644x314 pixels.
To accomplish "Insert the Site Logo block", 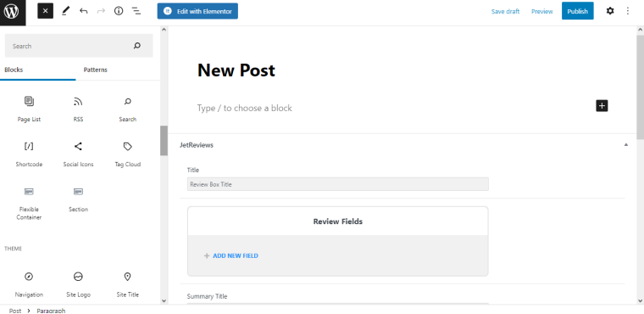I will [x=78, y=284].
